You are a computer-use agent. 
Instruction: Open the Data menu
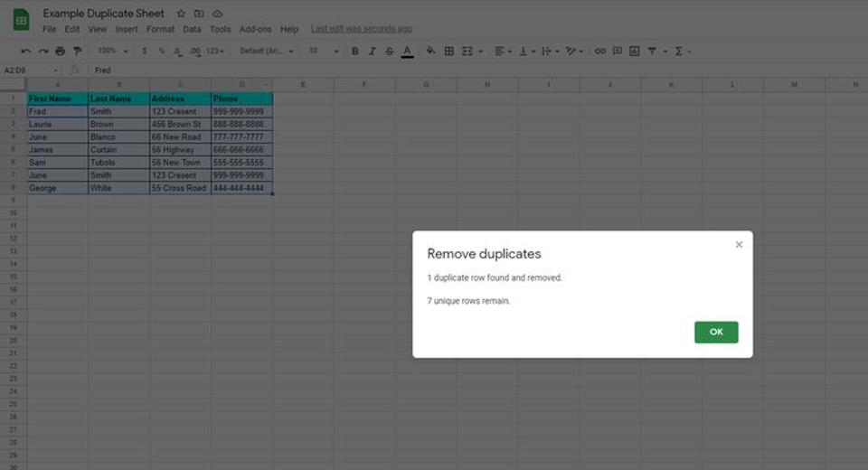[x=192, y=29]
